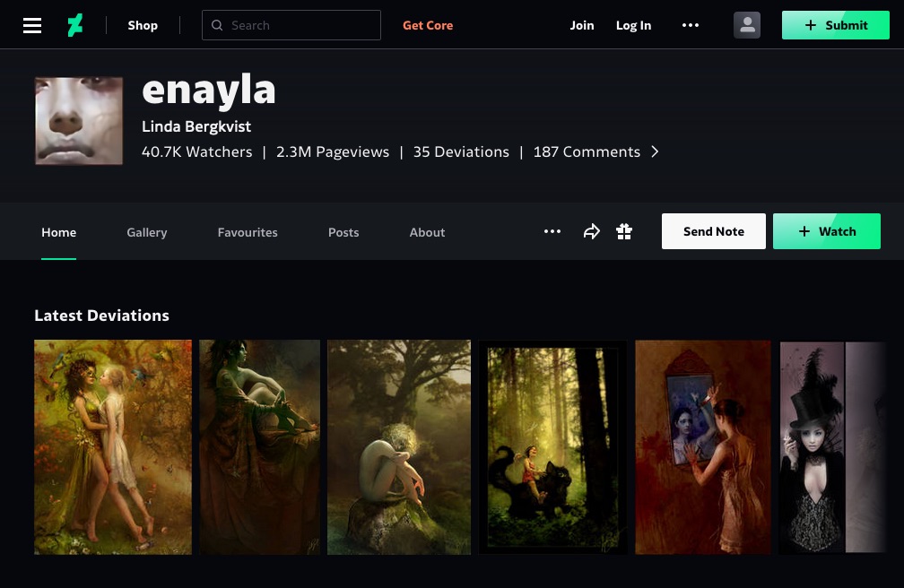Image resolution: width=904 pixels, height=588 pixels.
Task: Open the crouching figure under tree artwork
Action: coord(399,447)
